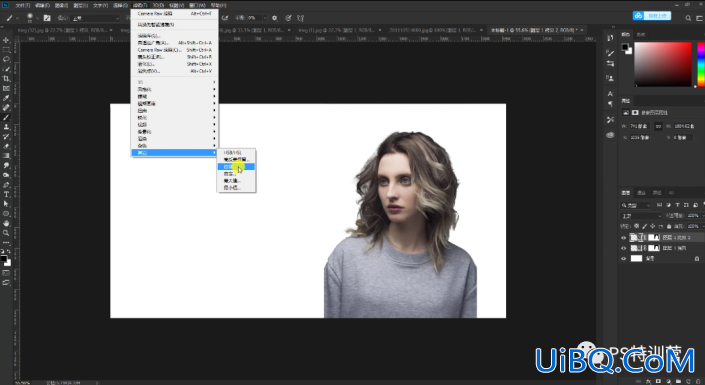
Task: Open the brush preset picker dropdown arrow
Action: pos(38,18)
